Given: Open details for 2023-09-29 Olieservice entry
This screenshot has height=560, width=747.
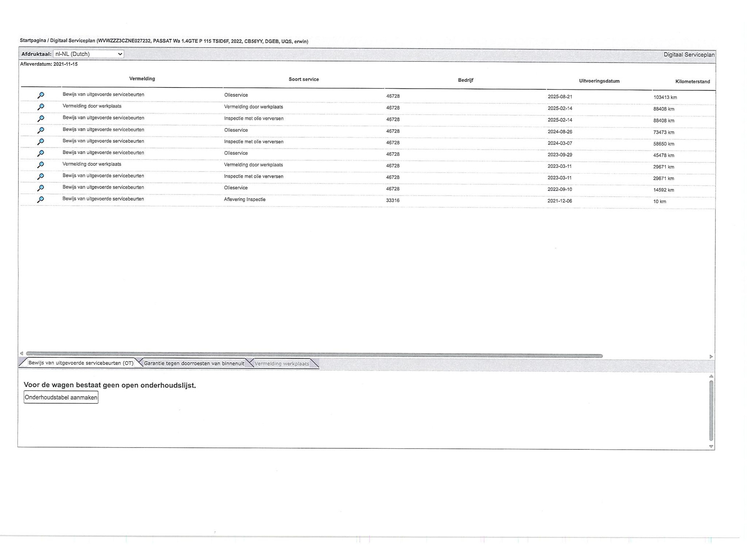Looking at the screenshot, I should (40, 153).
